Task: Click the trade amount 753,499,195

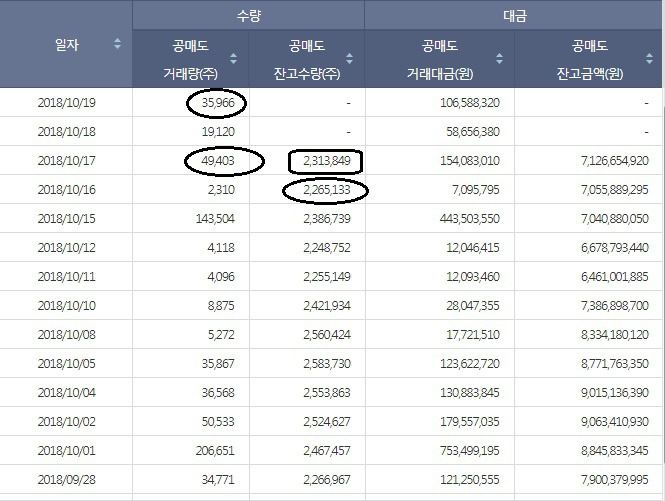Action: tap(470, 451)
